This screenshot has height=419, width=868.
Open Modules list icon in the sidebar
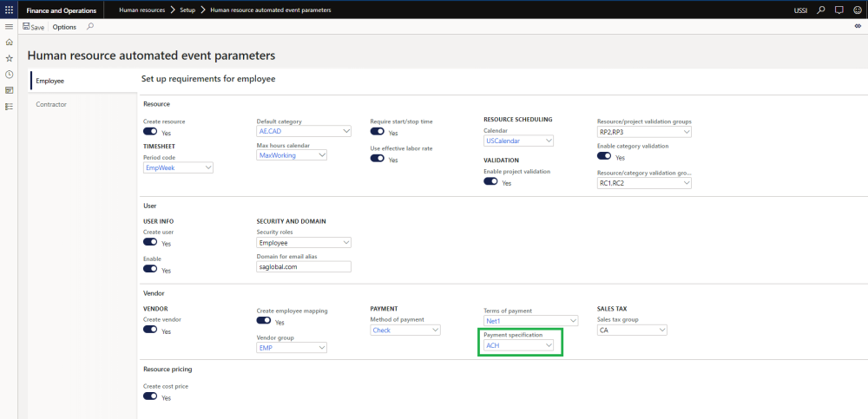[9, 106]
